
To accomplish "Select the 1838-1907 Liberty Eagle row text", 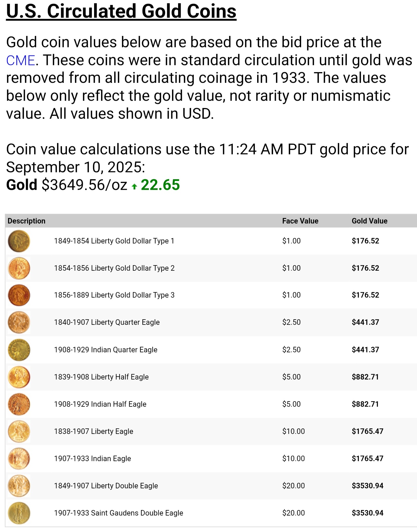I will pos(94,431).
